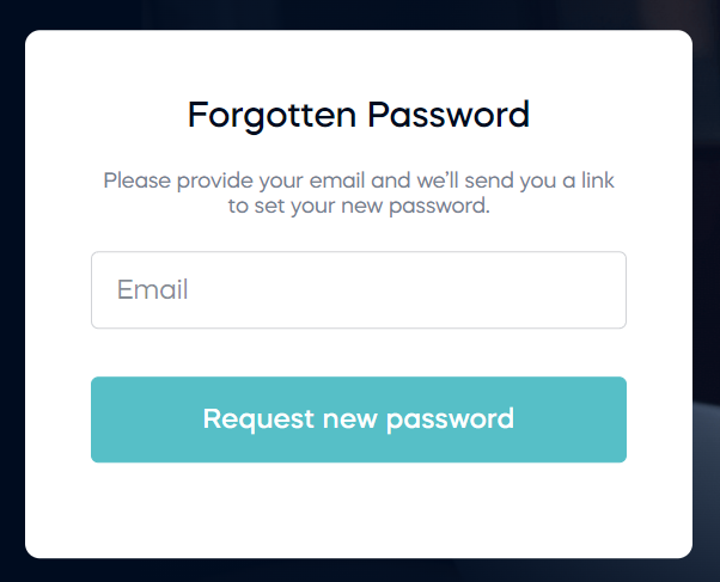Submit the forgotten password form
Screen dimensions: 720x582
click(358, 419)
